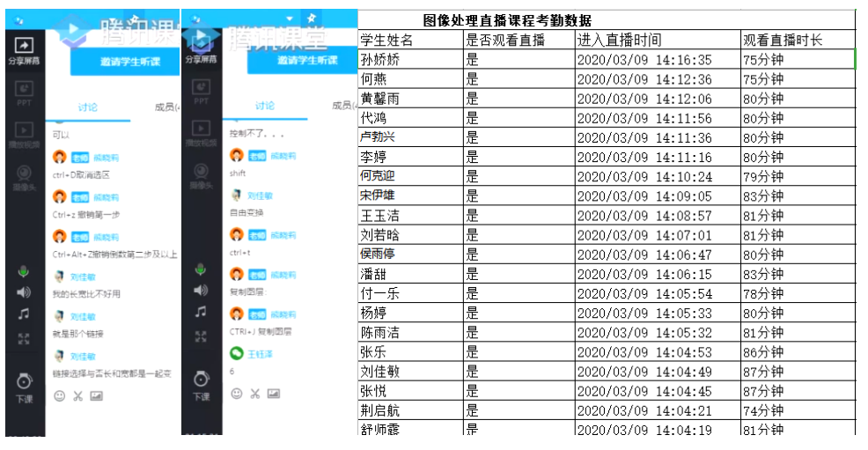Toggle speaker volume in right panel sidebar
The width and height of the screenshot is (868, 450).
pyautogui.click(x=202, y=290)
